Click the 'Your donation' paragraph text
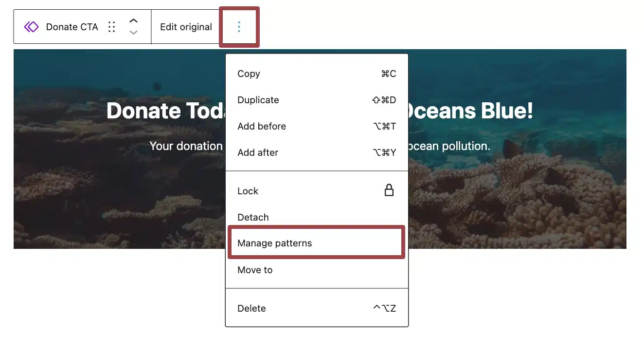This screenshot has width=644, height=337. click(186, 146)
